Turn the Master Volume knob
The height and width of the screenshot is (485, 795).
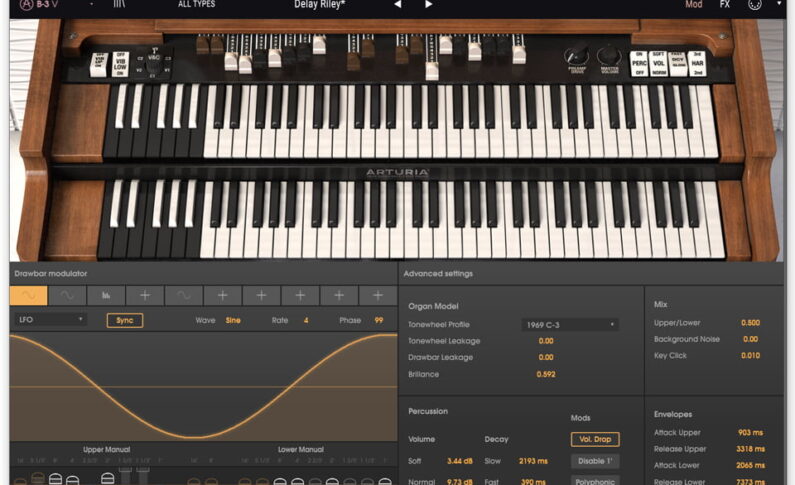[609, 56]
